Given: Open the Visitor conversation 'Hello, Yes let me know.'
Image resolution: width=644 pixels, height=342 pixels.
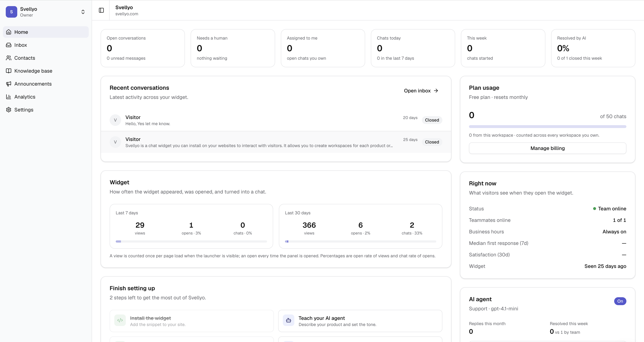Looking at the screenshot, I should pyautogui.click(x=276, y=120).
